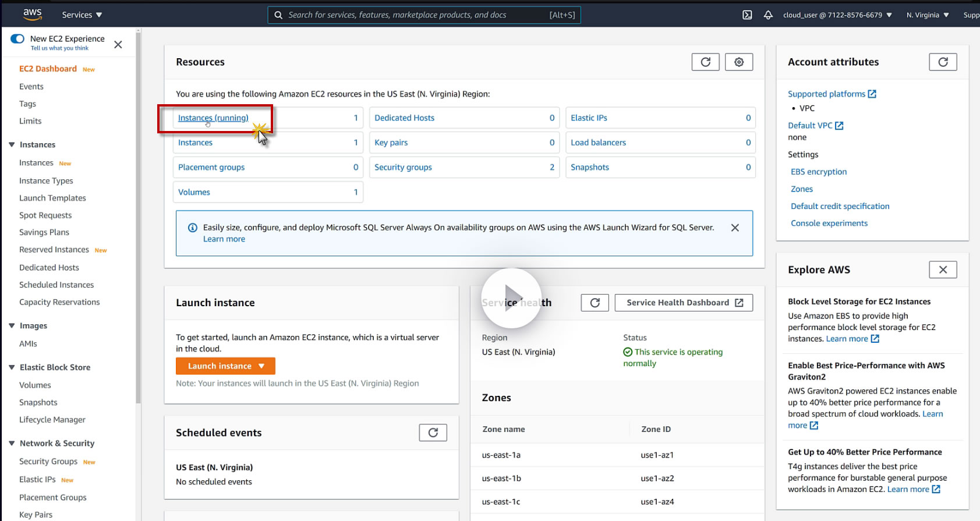Open Tags in the sidebar
Image resolution: width=980 pixels, height=521 pixels.
click(27, 104)
